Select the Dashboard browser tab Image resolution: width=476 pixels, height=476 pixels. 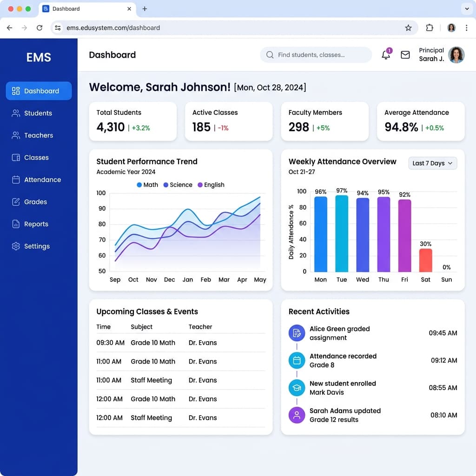click(x=87, y=9)
